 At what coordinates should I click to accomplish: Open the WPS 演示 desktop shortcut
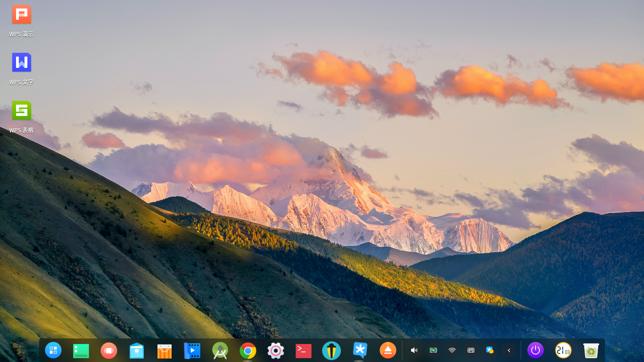pos(21,15)
